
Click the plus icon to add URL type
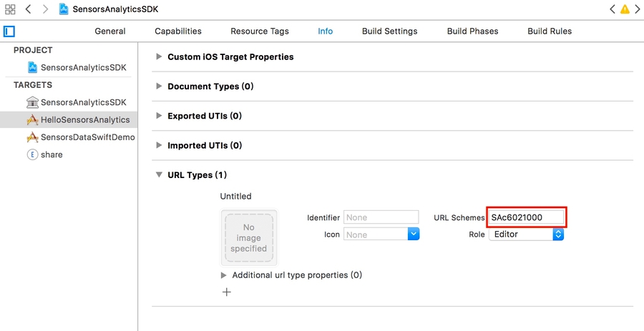227,292
